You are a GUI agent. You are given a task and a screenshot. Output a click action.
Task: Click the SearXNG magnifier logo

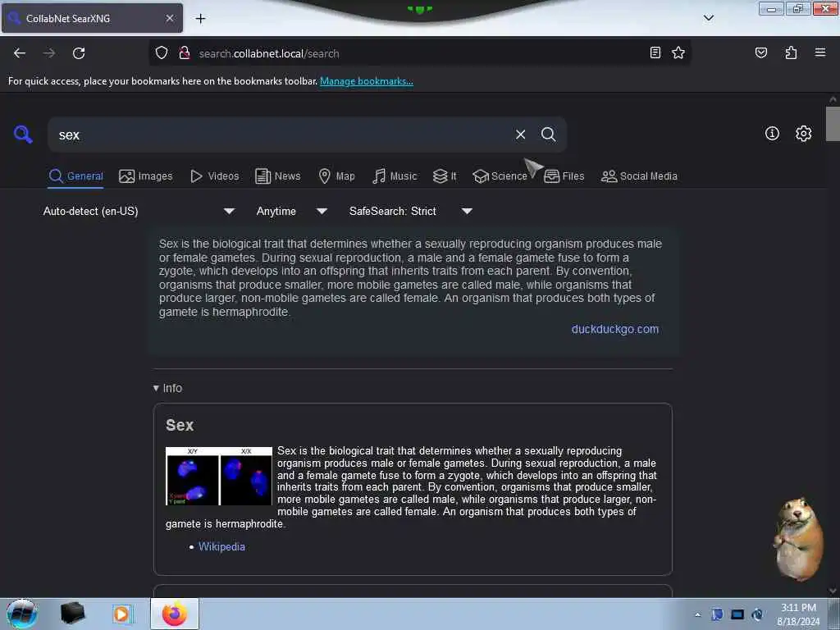click(23, 134)
